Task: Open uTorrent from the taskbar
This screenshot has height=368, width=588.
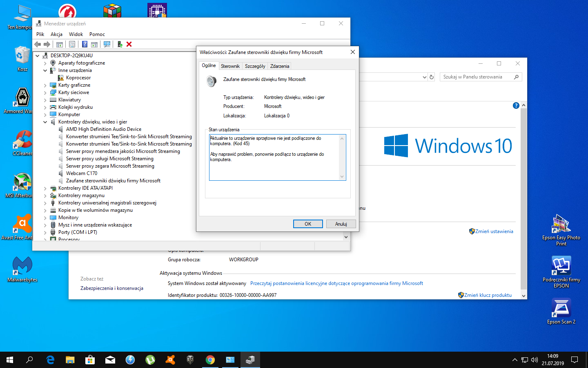Action: pyautogui.click(x=150, y=360)
